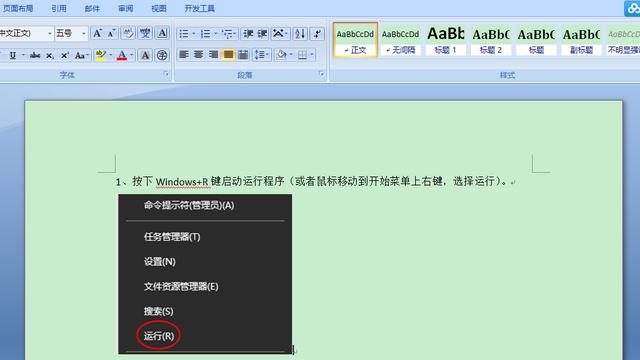Viewport: 640px width, 360px height.
Task: Apply the 标题 1 style
Action: (445, 40)
